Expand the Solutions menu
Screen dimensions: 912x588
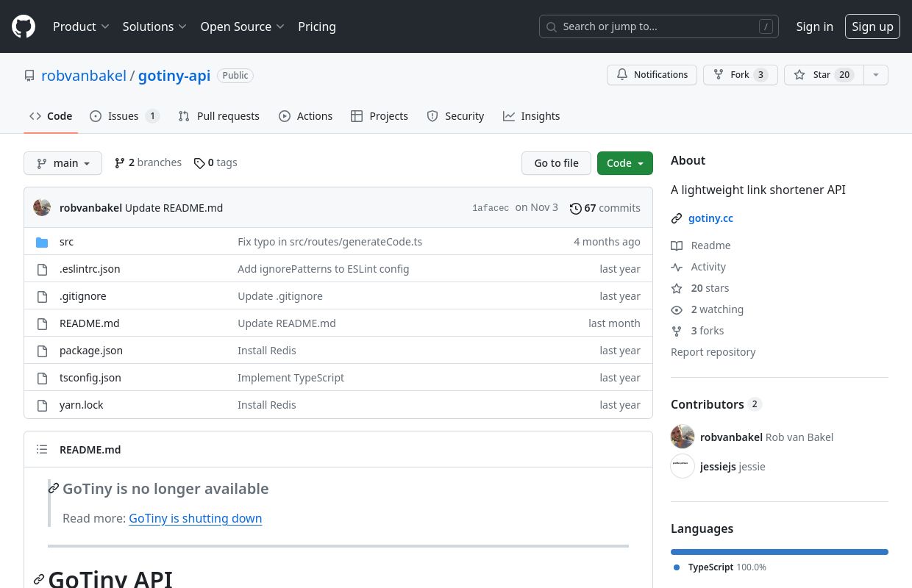[154, 26]
